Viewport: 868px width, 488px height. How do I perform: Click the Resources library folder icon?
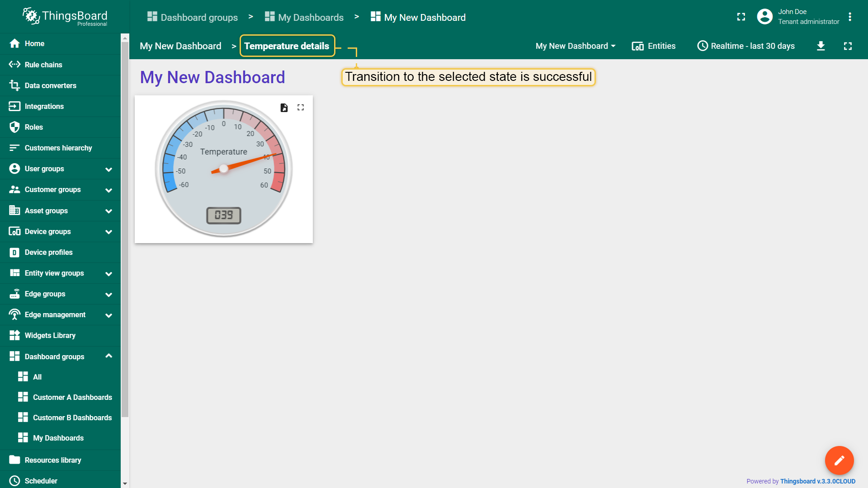[14, 460]
